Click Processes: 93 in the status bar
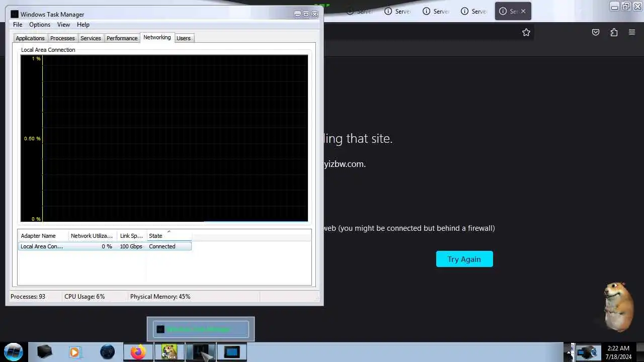 tap(28, 297)
